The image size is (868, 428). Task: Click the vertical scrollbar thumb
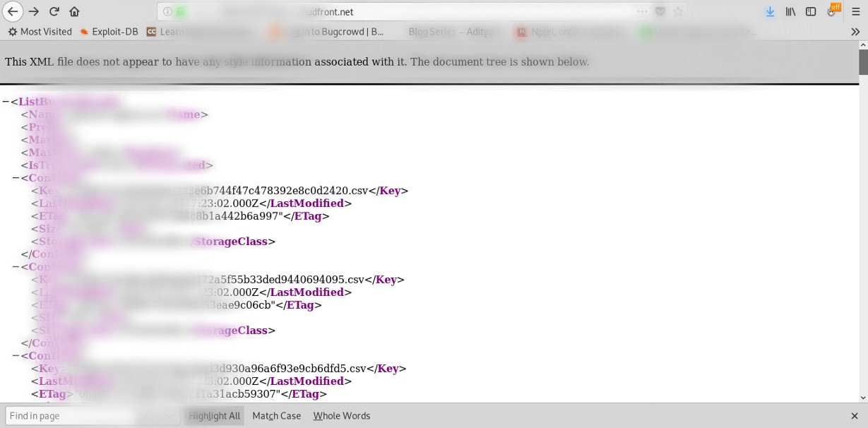point(863,62)
